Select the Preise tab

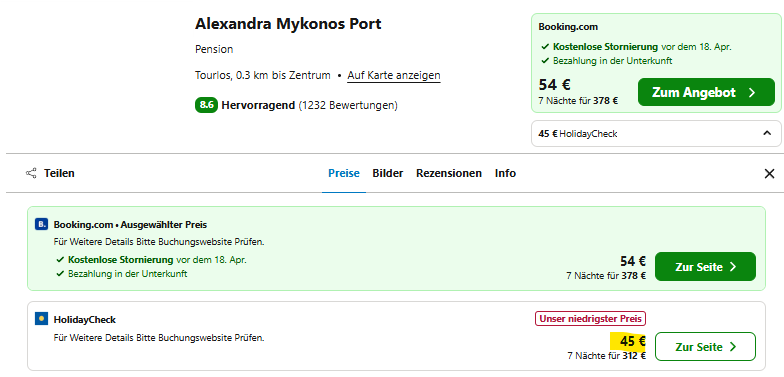point(344,174)
